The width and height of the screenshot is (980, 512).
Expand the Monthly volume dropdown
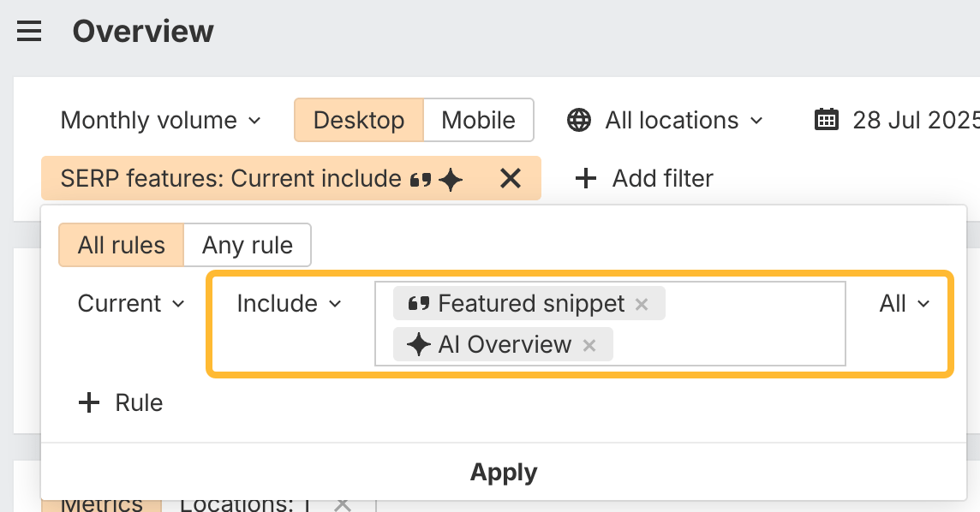pos(160,120)
